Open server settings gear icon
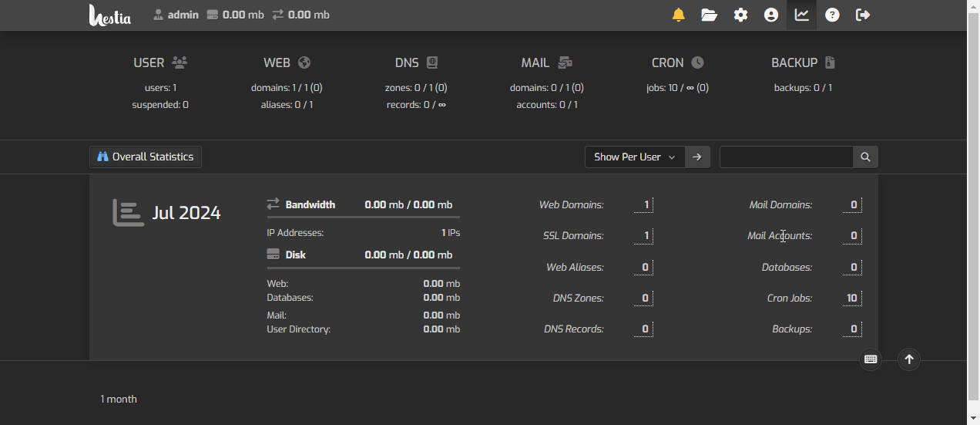Viewport: 980px width, 425px height. (x=740, y=15)
